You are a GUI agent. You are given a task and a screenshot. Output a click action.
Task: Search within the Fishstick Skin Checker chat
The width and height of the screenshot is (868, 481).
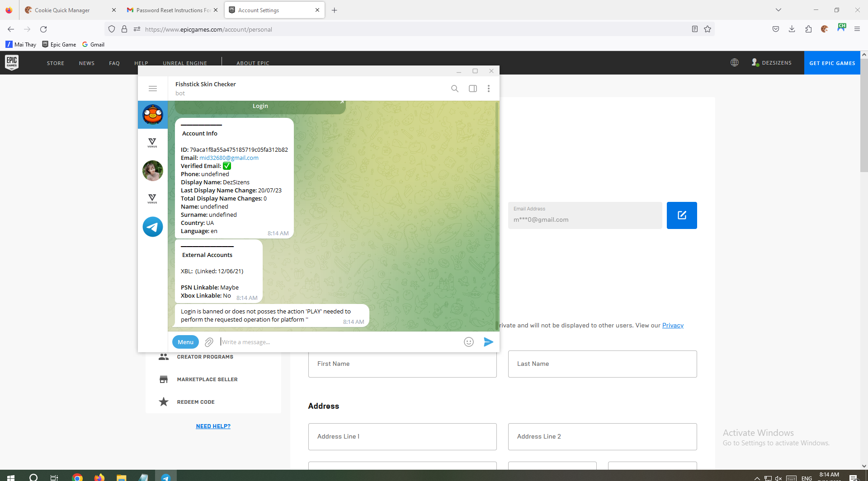(x=455, y=89)
